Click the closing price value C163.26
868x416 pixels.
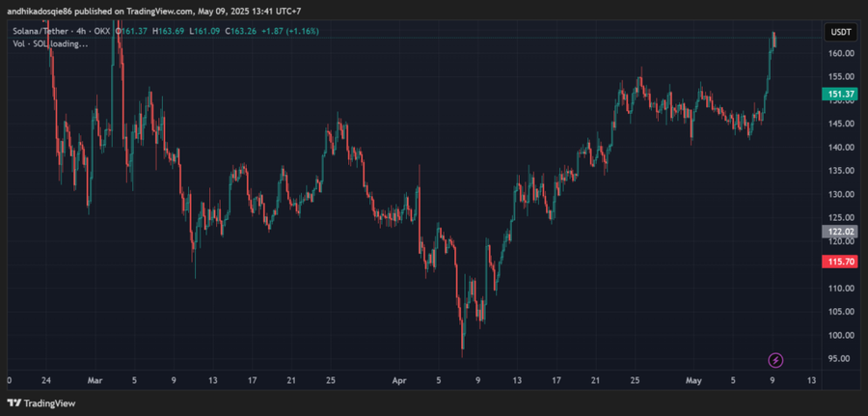pos(239,31)
